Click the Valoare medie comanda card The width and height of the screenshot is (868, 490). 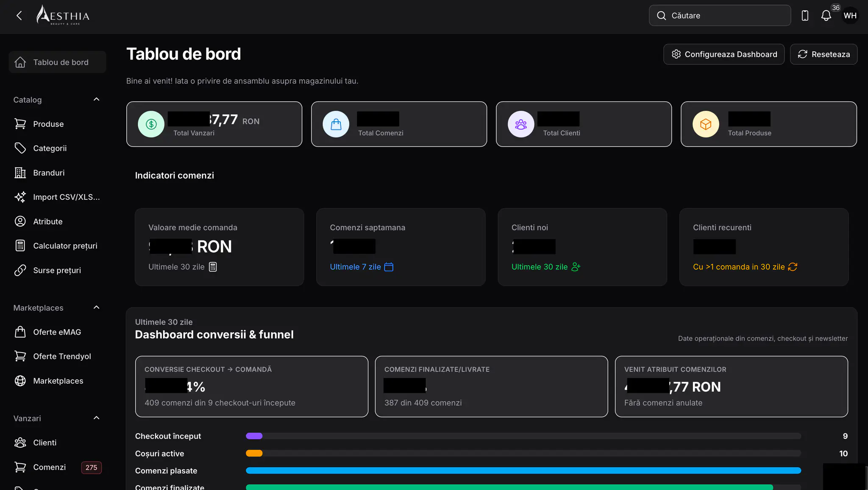coord(219,247)
